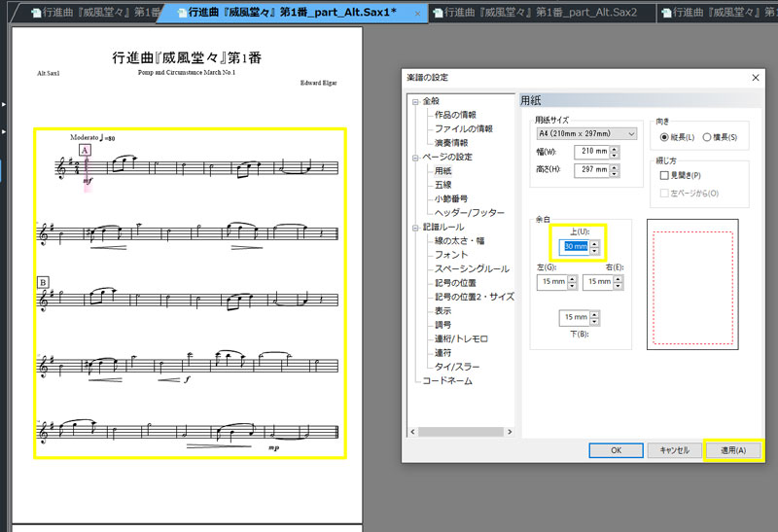Click the 右(E) right margin field
The image size is (778, 532).
pos(598,282)
